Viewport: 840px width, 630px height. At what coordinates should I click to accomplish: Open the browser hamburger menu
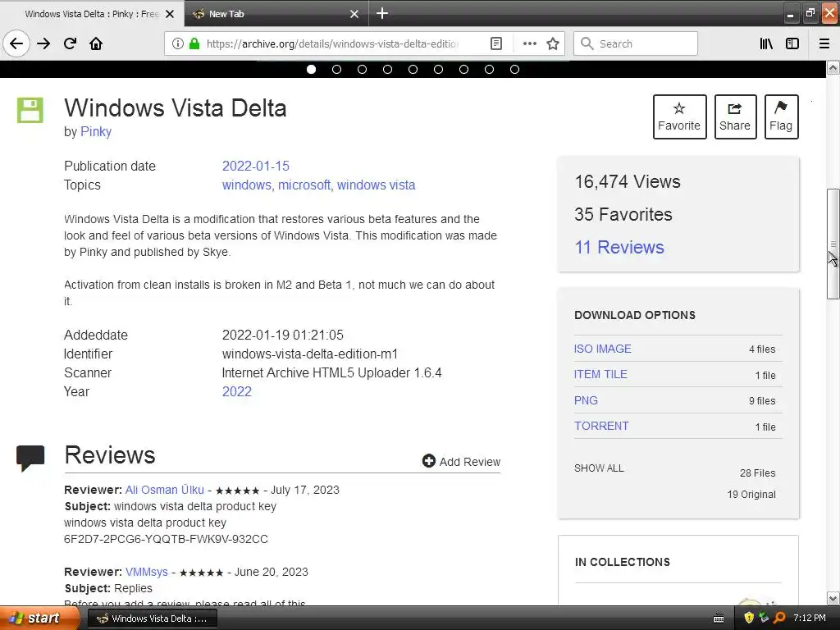(x=824, y=43)
